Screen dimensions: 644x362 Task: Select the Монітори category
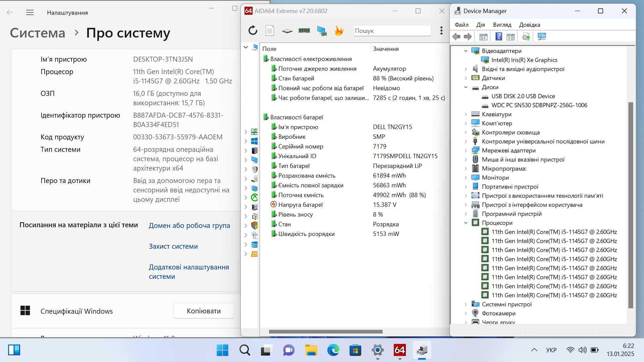495,178
